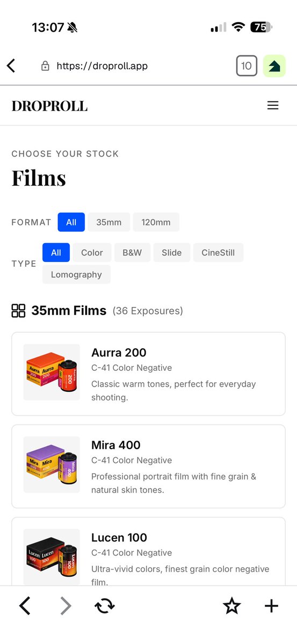
Task: Click the CHOOSE YOUR STOCK label
Action: 65,153
